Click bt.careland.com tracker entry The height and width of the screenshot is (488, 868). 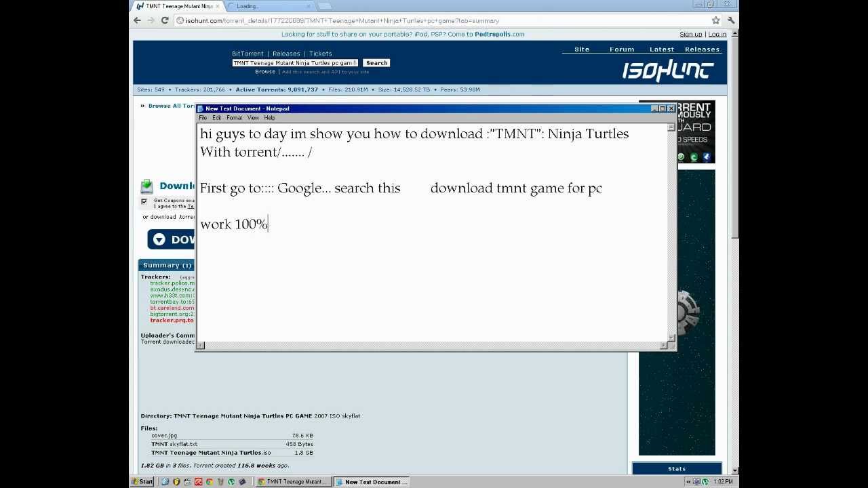pyautogui.click(x=172, y=308)
